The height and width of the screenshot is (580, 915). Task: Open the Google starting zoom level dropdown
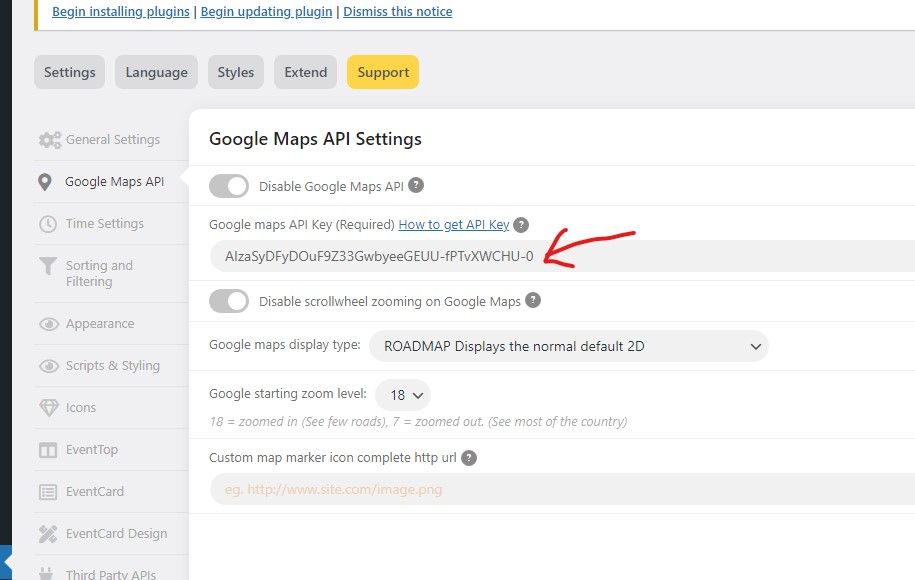point(403,395)
